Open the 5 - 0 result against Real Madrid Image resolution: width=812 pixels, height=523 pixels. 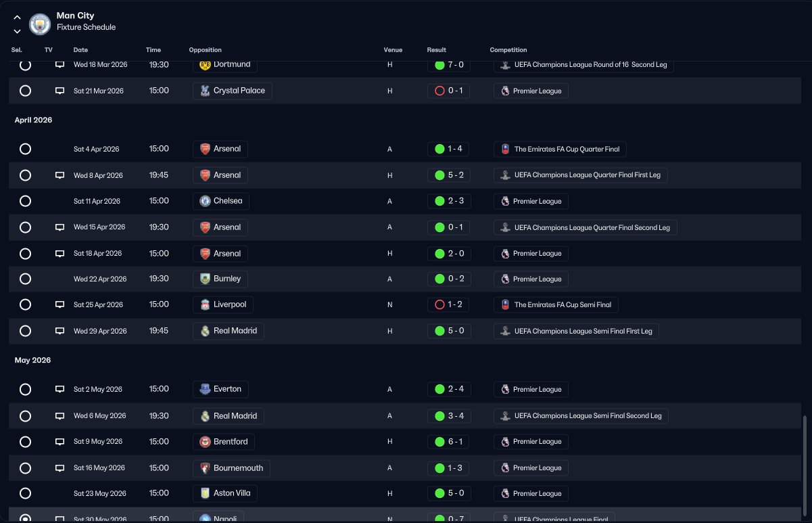coord(448,331)
